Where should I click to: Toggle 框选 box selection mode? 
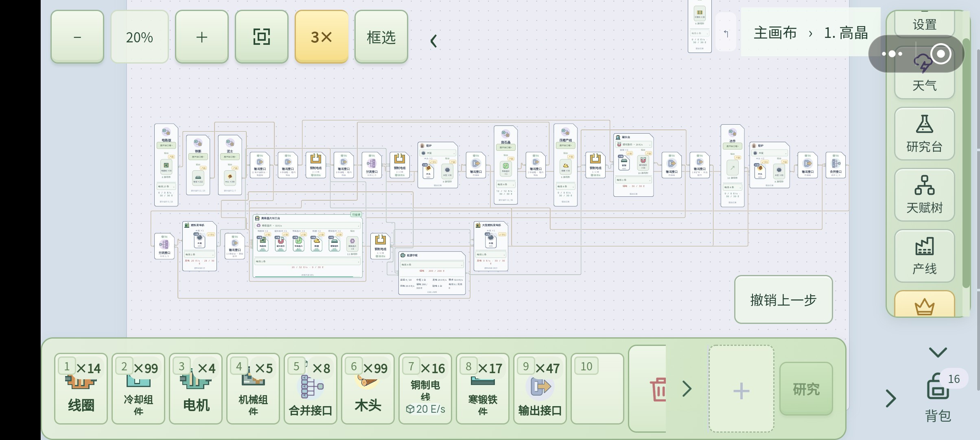381,37
